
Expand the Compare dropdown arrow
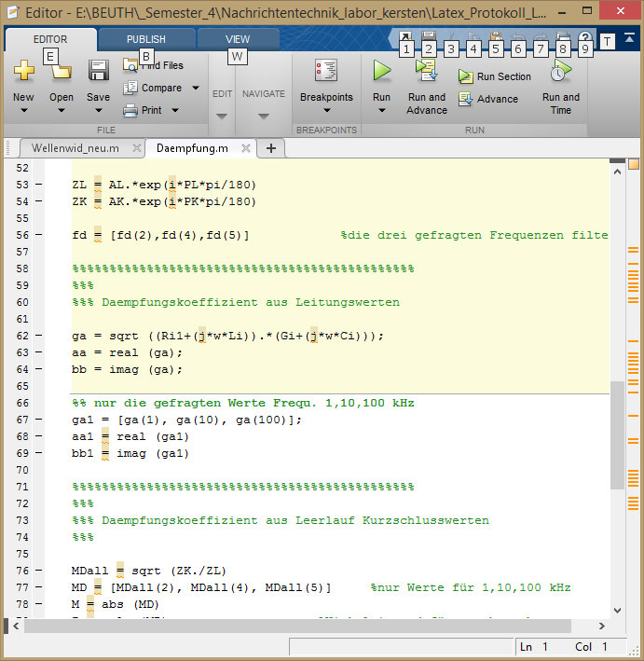click(196, 88)
